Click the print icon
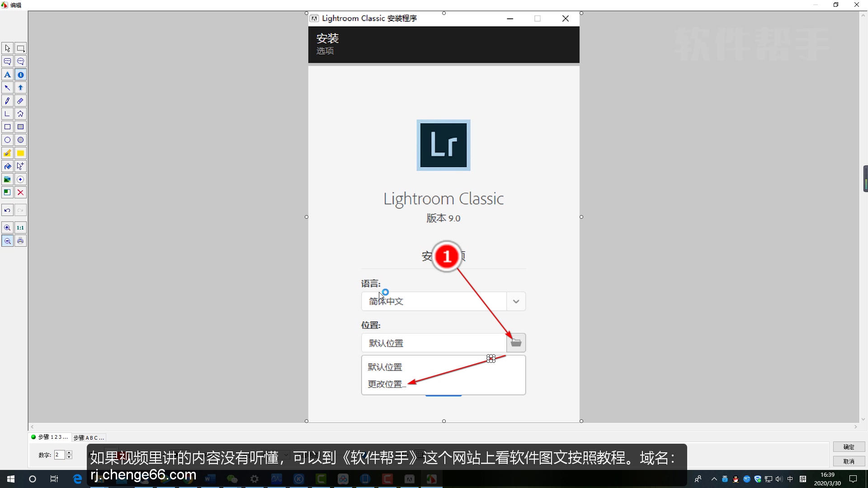 tap(20, 241)
